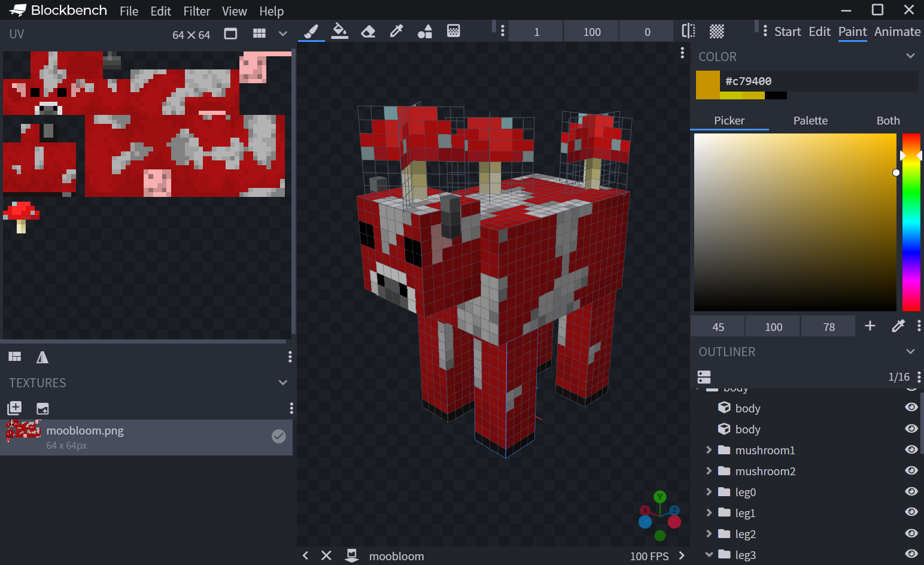Collapse the leg3 folder

709,554
